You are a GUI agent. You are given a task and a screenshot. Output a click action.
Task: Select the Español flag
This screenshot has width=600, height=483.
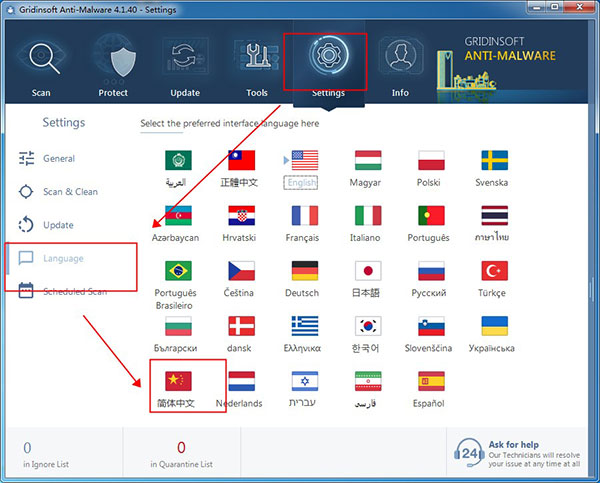(431, 381)
